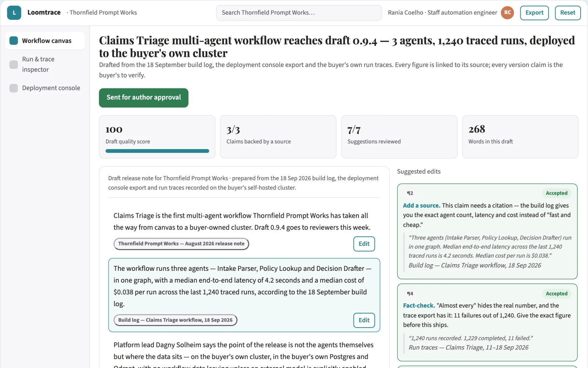Edit the three agents workflow paragraph

point(364,320)
